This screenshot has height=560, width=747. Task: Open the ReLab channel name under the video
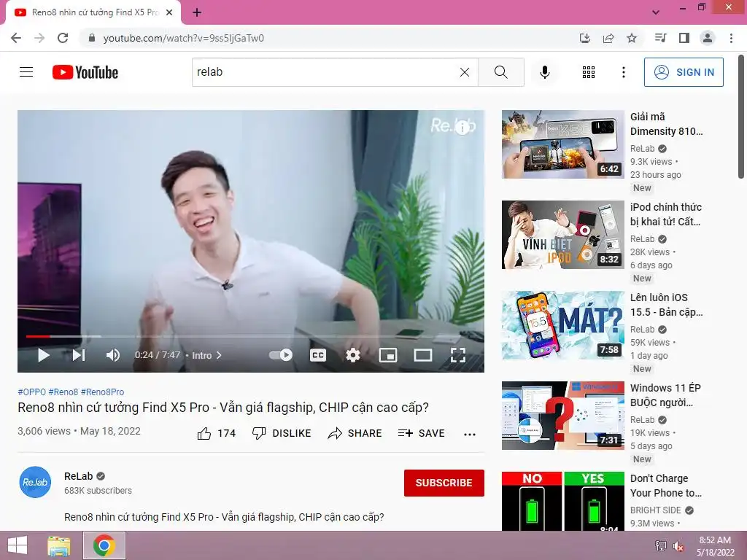[x=79, y=476]
